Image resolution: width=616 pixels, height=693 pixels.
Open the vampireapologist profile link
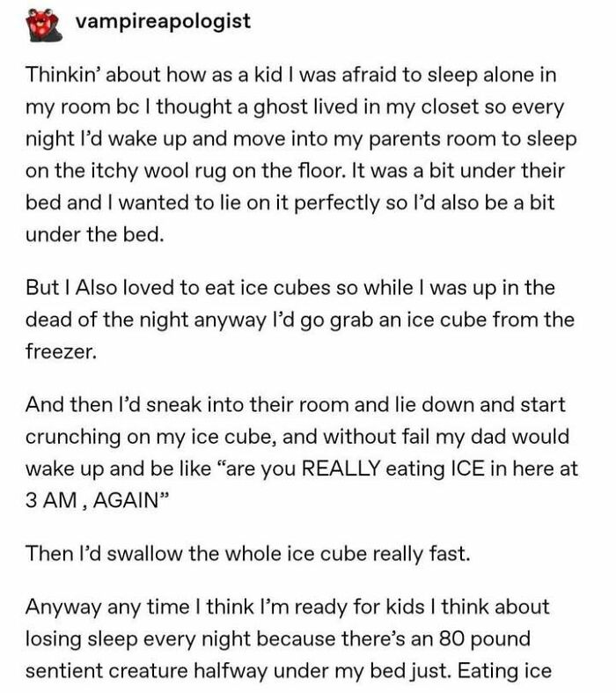pyautogui.click(x=163, y=23)
